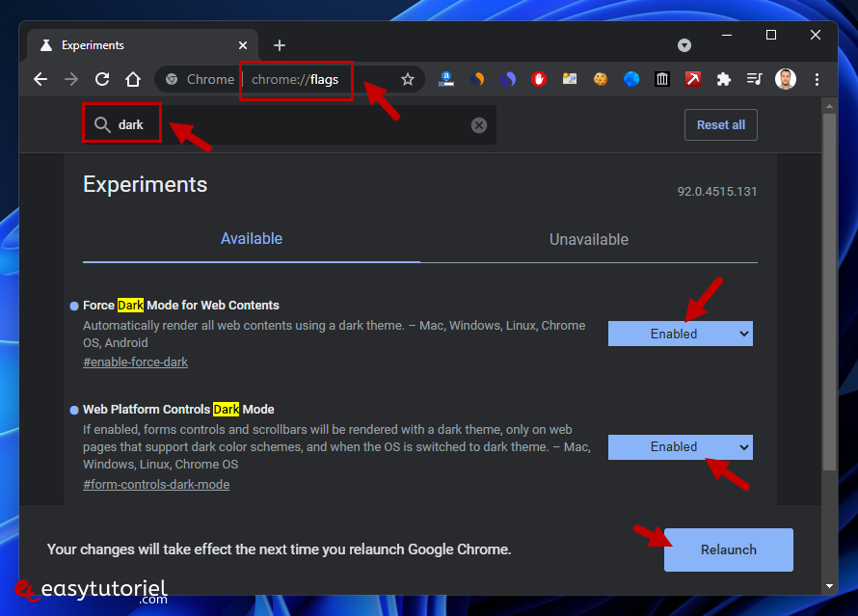Click the page scrollbar thumb
Viewport: 858px width, 616px height.
[829, 291]
